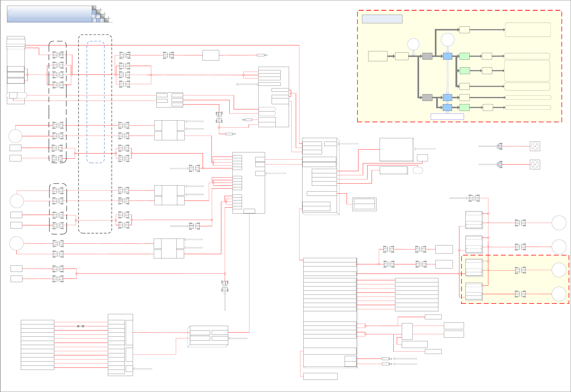Click the topmost blue box in legend
Screen dimensions: 571x392
447,56
